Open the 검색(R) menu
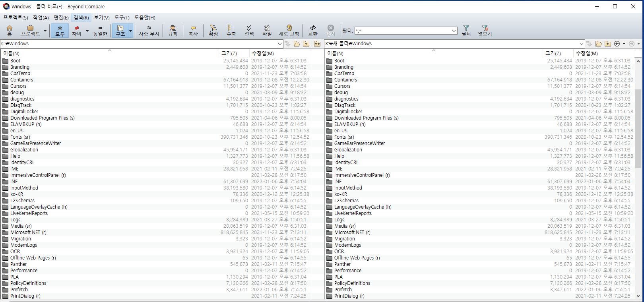The image size is (644, 302). pos(81,17)
